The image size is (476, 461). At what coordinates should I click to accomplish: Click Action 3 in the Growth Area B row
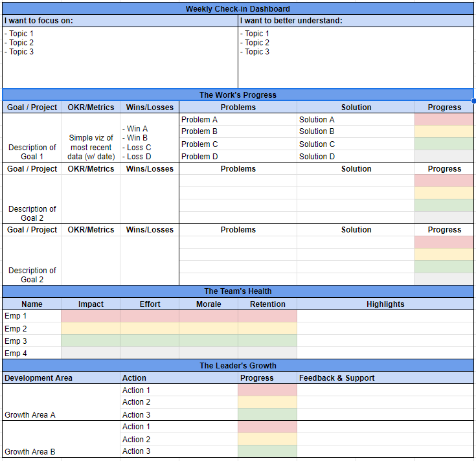(179, 451)
